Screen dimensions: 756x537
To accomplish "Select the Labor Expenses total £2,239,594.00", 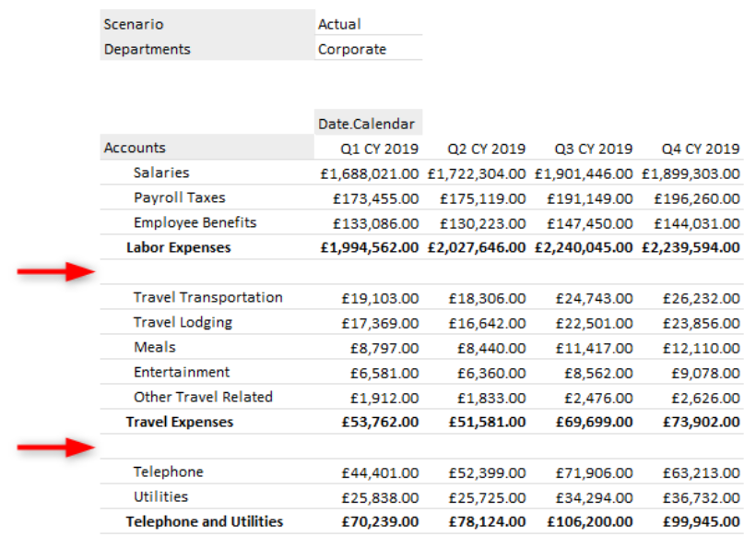I will coord(691,247).
